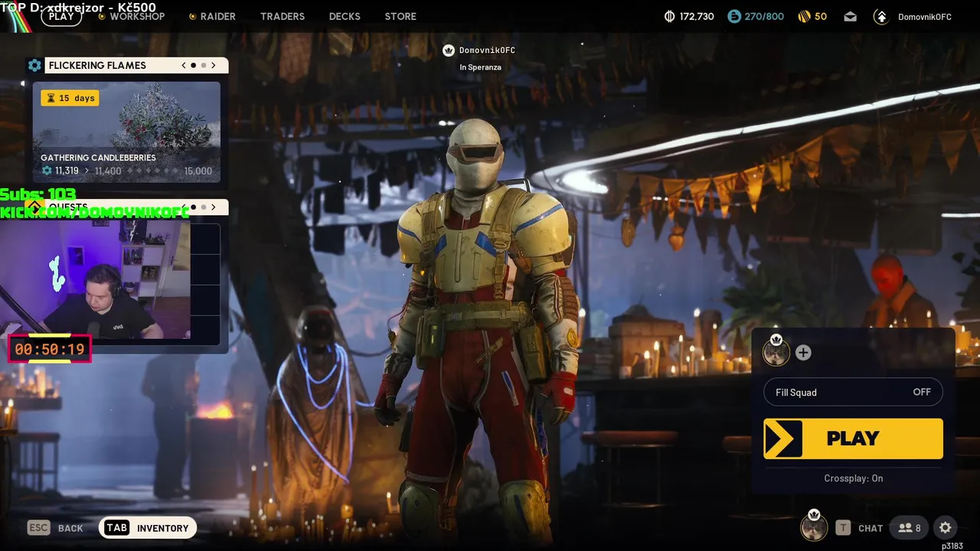Go to previous Flickering Flames page arrow
The image size is (980, 551).
[184, 65]
